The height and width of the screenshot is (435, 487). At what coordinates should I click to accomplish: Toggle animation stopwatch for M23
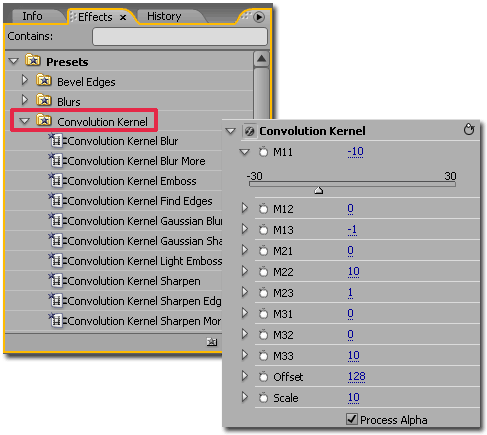coord(263,293)
